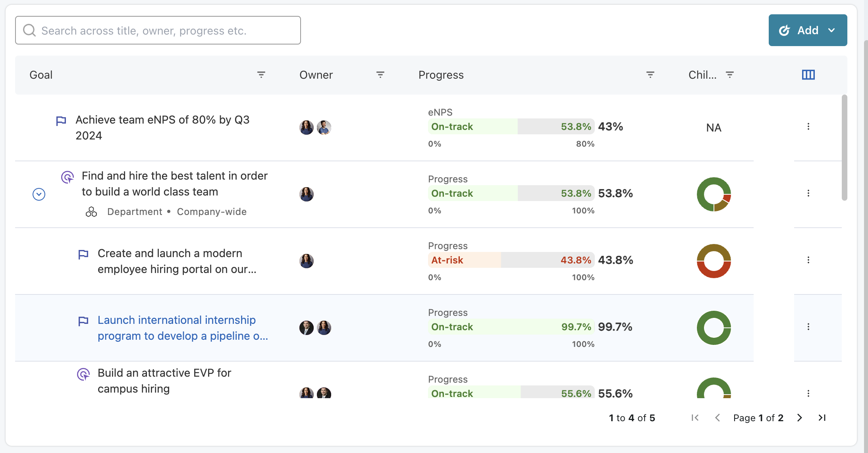
Task: Open the Children column filter icon
Action: tap(729, 75)
